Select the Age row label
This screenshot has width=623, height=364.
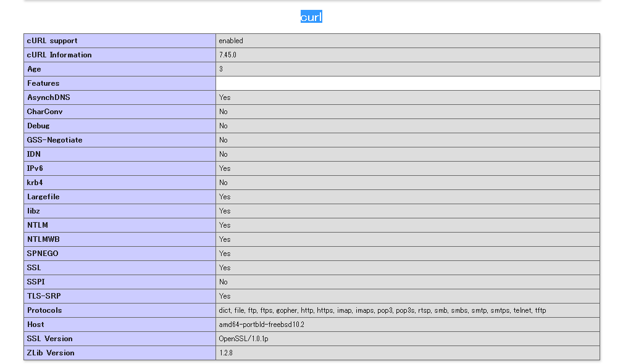click(34, 69)
